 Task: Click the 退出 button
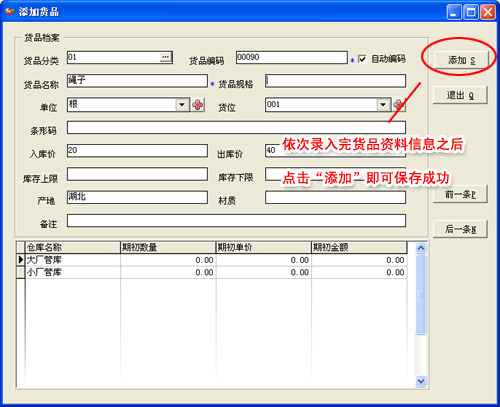pyautogui.click(x=460, y=95)
